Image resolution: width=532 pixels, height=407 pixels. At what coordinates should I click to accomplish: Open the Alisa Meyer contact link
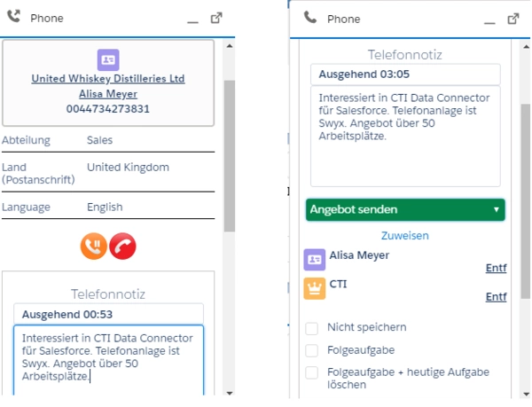coord(108,93)
